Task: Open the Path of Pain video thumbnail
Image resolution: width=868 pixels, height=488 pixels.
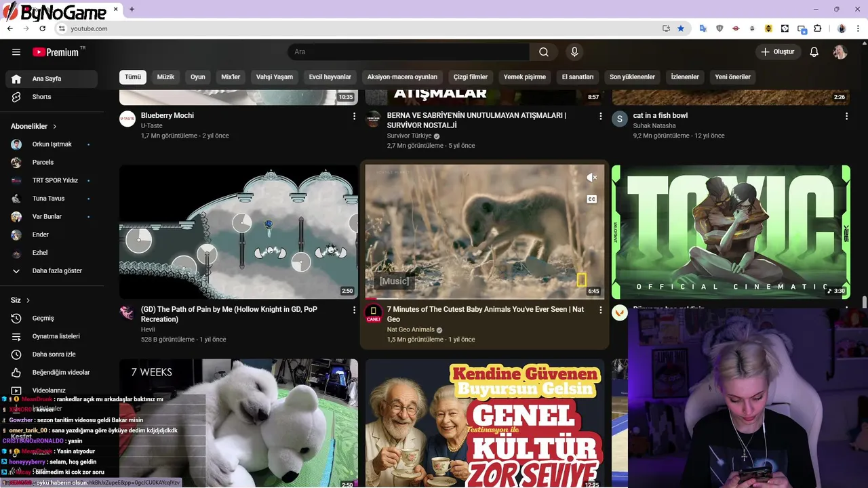Action: tap(239, 232)
